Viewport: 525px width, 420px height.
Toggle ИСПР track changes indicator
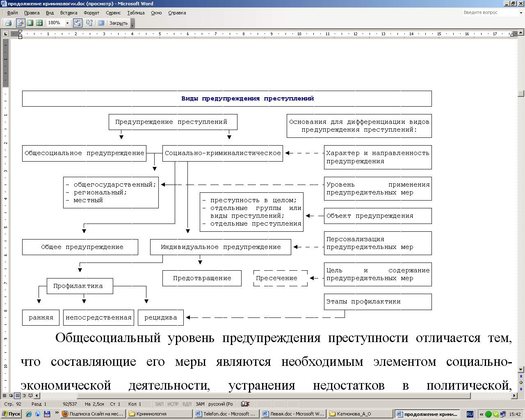pos(173,404)
